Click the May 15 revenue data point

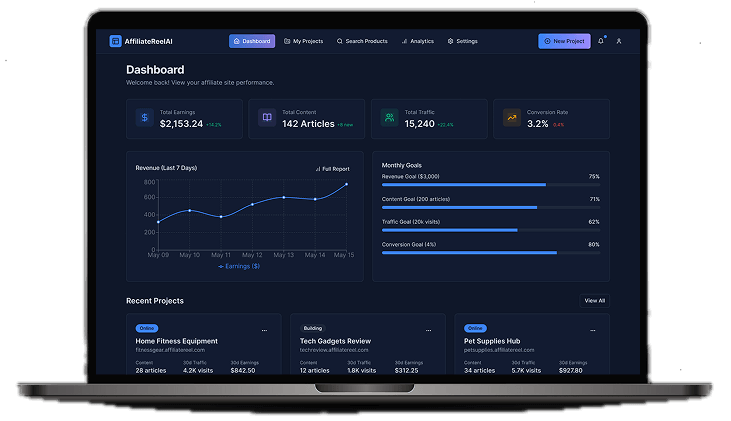(x=347, y=184)
